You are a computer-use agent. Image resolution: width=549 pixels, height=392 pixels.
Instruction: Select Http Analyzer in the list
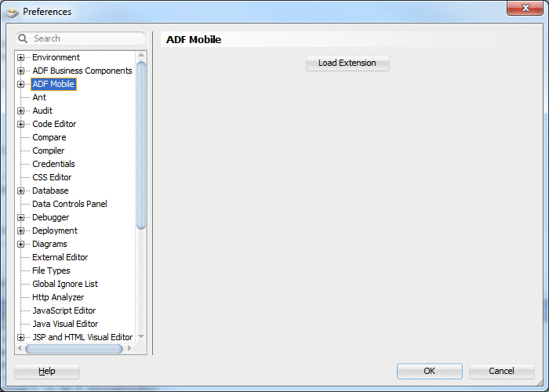pyautogui.click(x=58, y=297)
